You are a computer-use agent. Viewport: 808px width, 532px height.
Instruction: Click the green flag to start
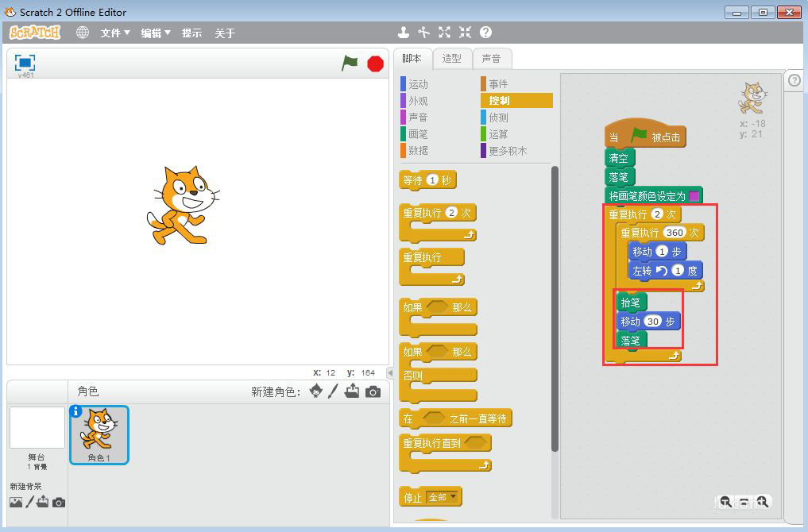(x=350, y=64)
